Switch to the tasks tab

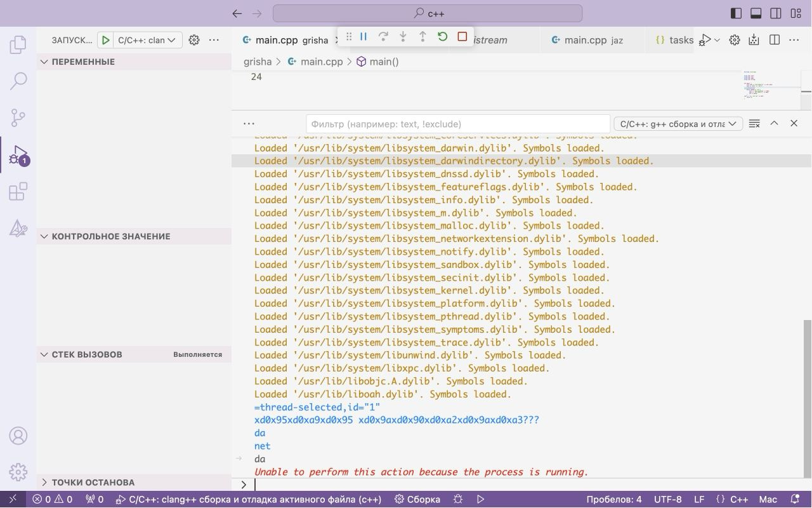click(x=674, y=40)
